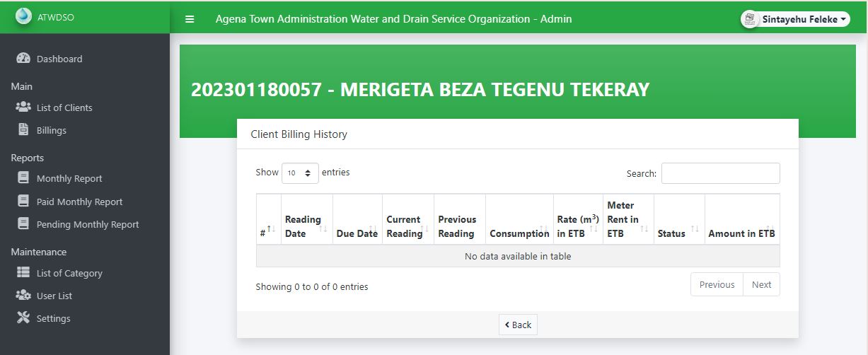Click the Previous pagination button

tap(717, 284)
